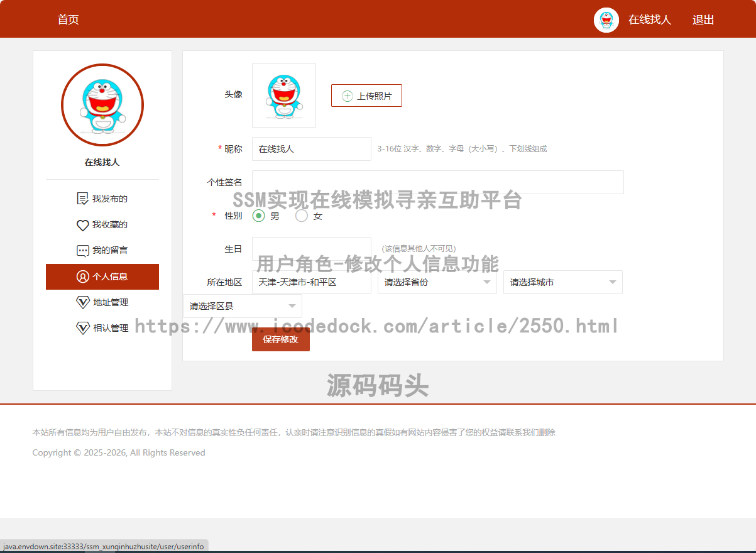Open 我发布的 in sidebar menu
Viewport: 756px width, 553px height.
(x=102, y=199)
